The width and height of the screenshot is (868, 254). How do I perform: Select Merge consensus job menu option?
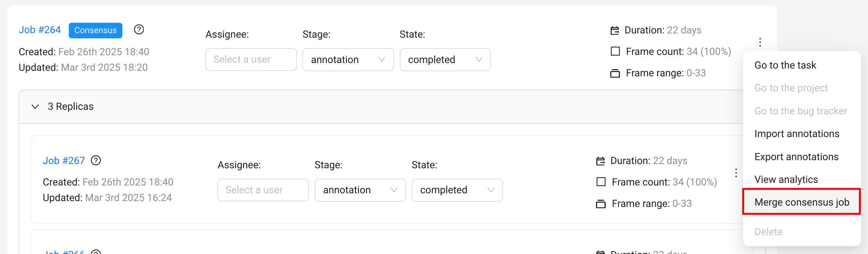tap(801, 202)
